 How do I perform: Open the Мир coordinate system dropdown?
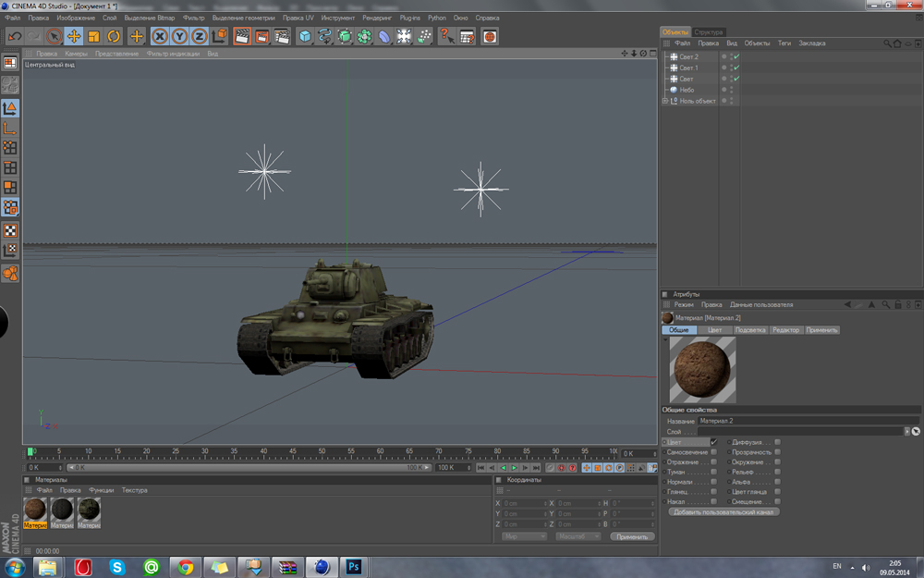(x=523, y=536)
